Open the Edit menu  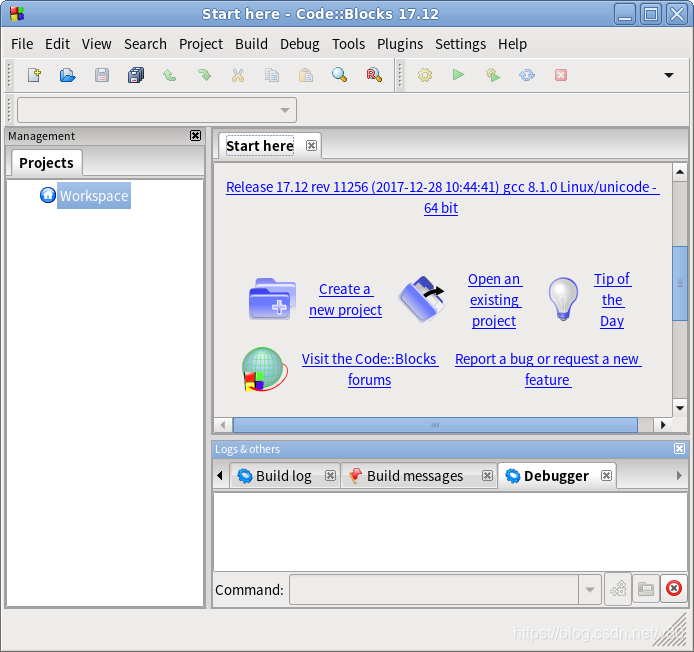[57, 44]
